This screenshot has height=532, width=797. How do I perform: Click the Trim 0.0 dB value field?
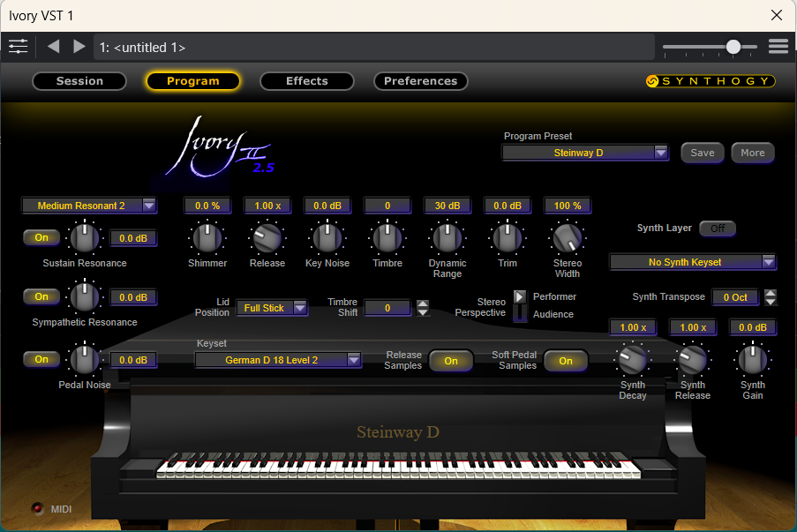(508, 206)
